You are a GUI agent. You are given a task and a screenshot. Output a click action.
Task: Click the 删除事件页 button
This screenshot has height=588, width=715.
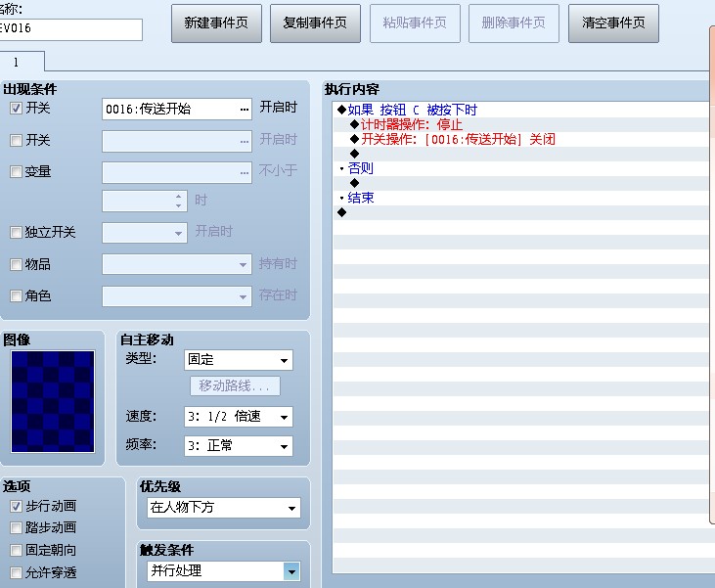(x=514, y=23)
